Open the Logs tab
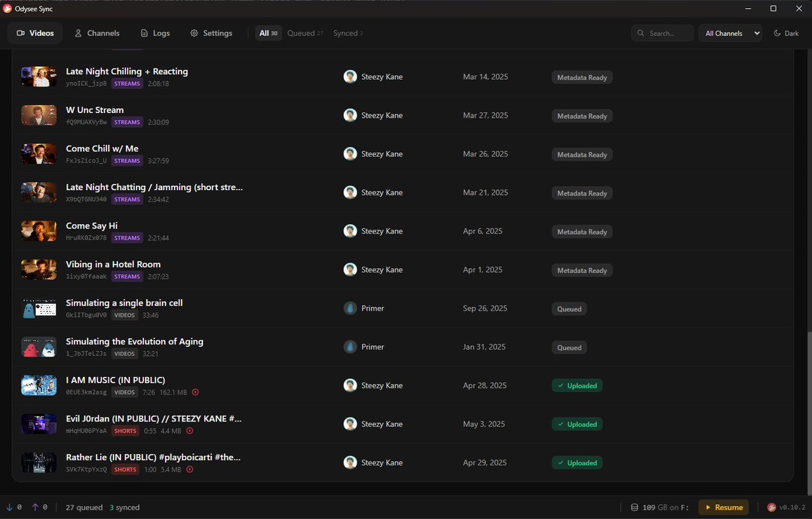 pyautogui.click(x=155, y=33)
